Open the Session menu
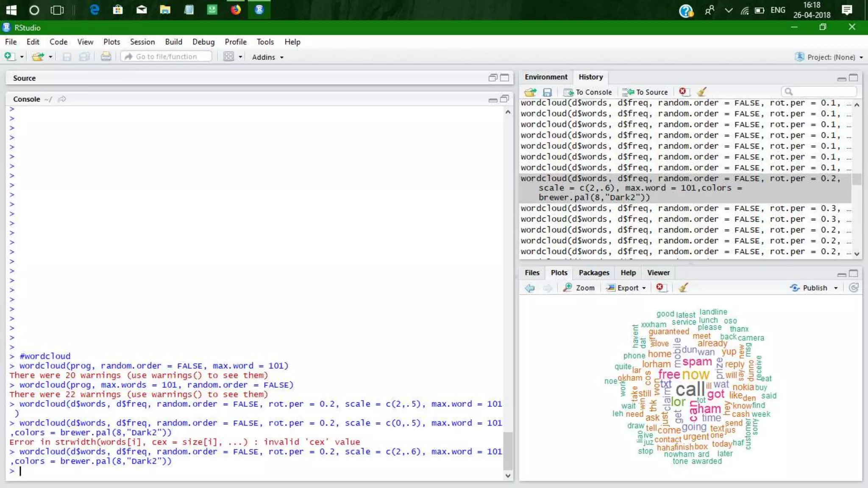 pos(142,42)
